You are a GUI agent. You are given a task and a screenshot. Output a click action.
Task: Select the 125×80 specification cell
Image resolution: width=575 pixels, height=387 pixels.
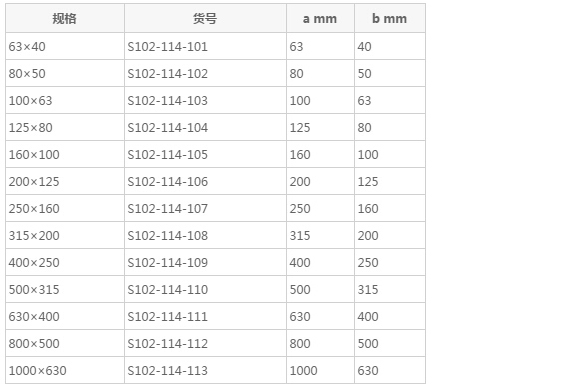pyautogui.click(x=65, y=127)
